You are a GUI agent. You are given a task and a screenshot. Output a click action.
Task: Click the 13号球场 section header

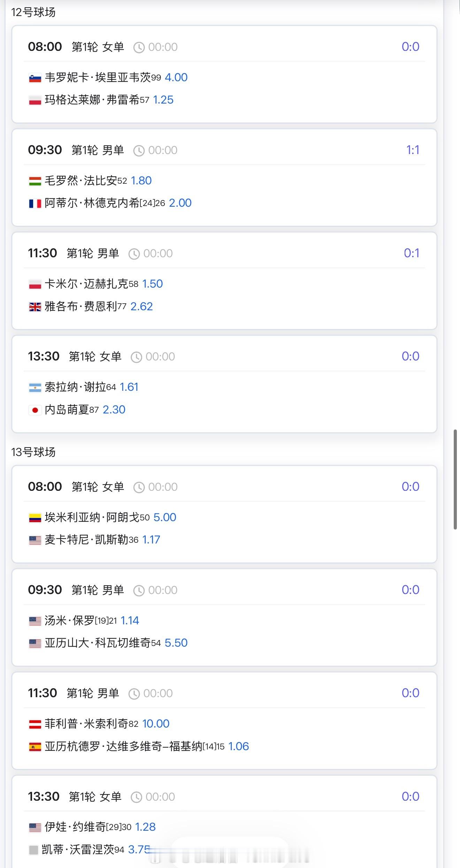33,452
